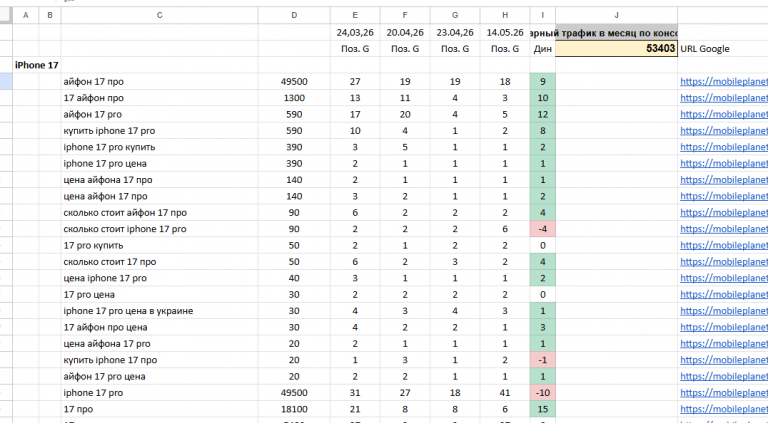Select column J header
Viewport: 768px width, 423px height.
617,15
